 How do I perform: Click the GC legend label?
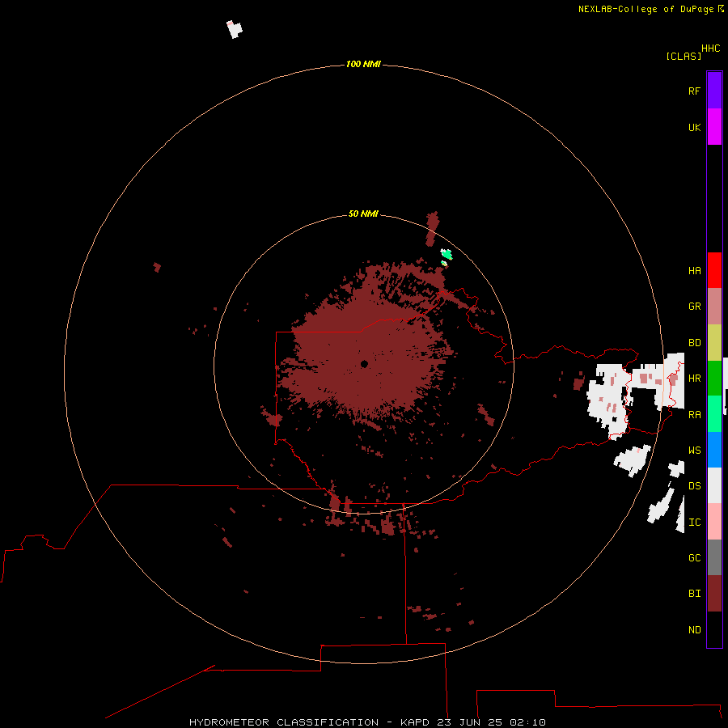pyautogui.click(x=694, y=557)
